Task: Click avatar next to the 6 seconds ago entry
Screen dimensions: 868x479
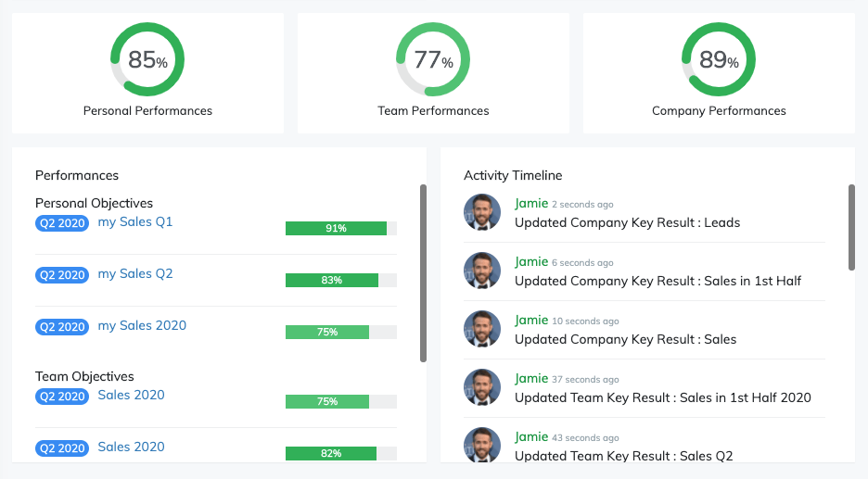Action: (x=482, y=271)
